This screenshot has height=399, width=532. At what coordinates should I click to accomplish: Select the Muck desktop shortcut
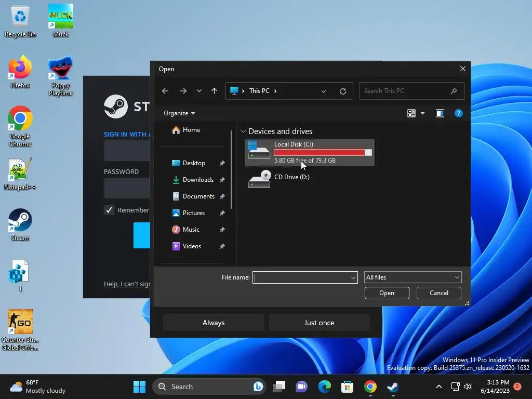tap(61, 20)
